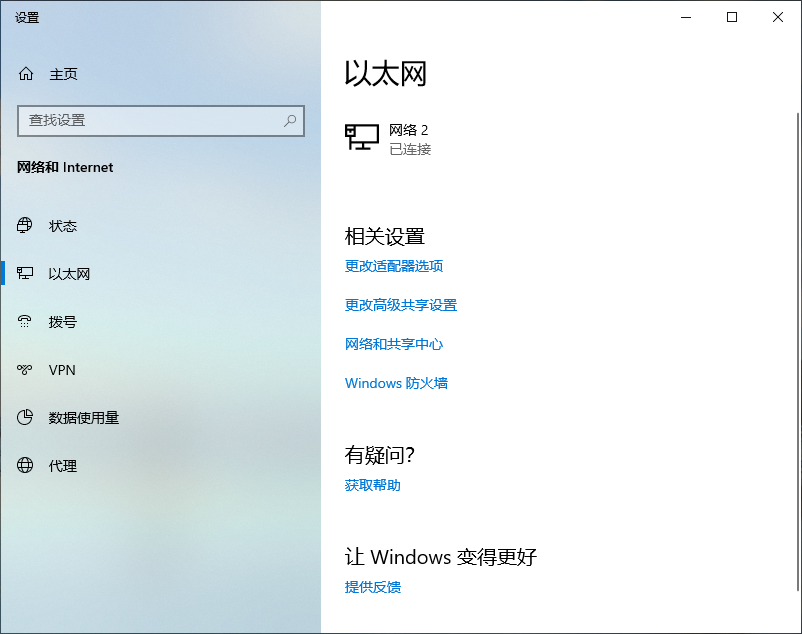Open the Windows 防火墙 link
The height and width of the screenshot is (634, 802).
[x=396, y=383]
